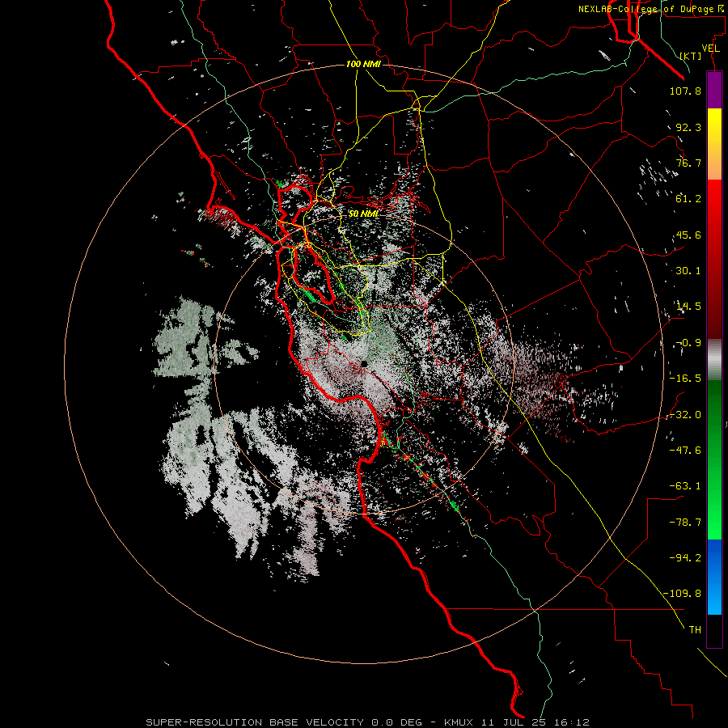Viewport: 728px width, 728px height.
Task: Click the 100 NMI range ring label
Action: pos(363,64)
